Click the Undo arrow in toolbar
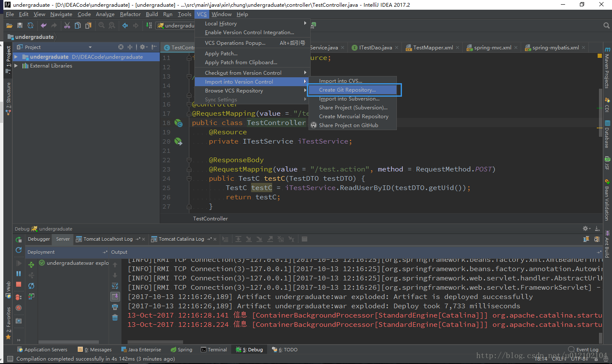 click(44, 26)
